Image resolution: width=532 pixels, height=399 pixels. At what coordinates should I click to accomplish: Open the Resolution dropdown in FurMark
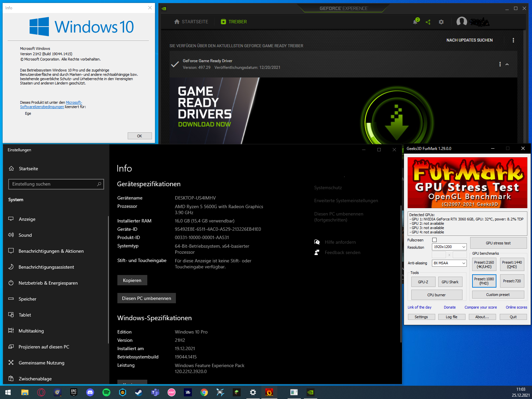tap(449, 247)
